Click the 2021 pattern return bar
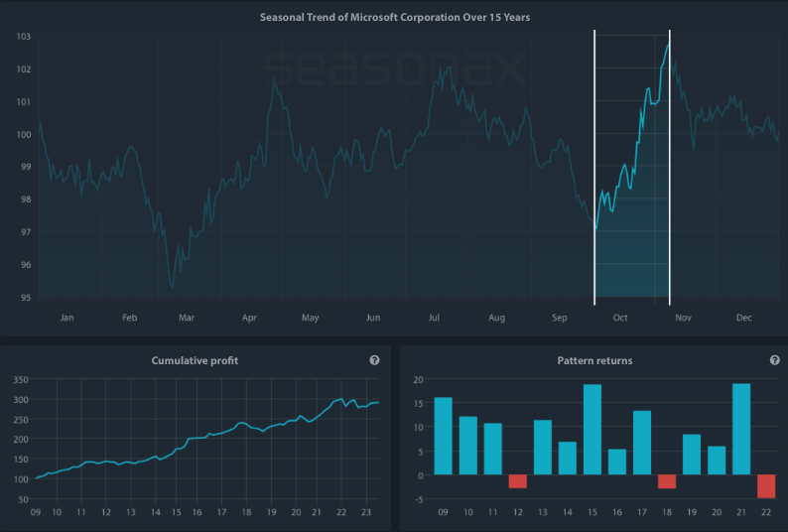The width and height of the screenshot is (788, 532). coord(741,429)
